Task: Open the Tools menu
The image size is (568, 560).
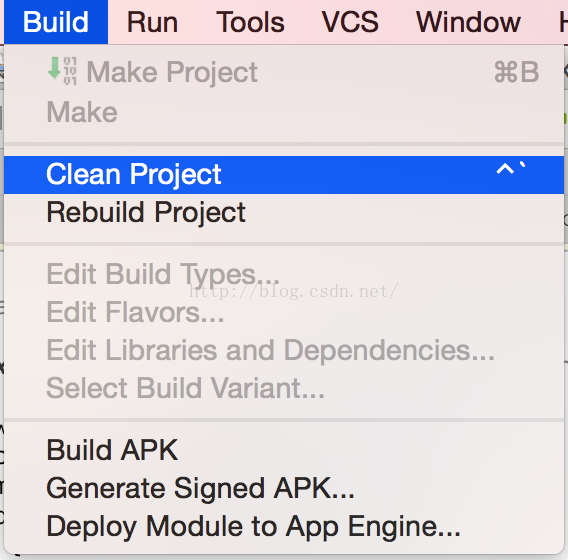Action: coord(250,22)
